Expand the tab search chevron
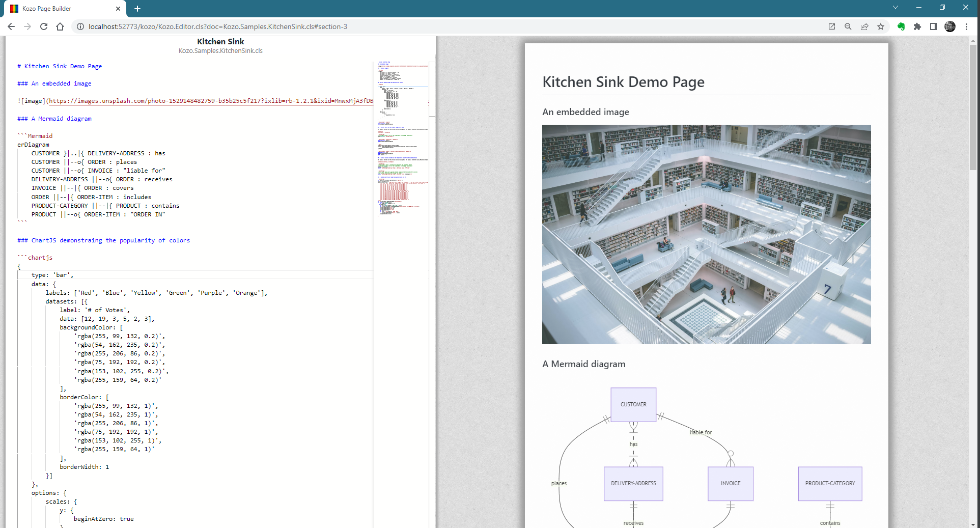This screenshot has height=528, width=980. (895, 7)
